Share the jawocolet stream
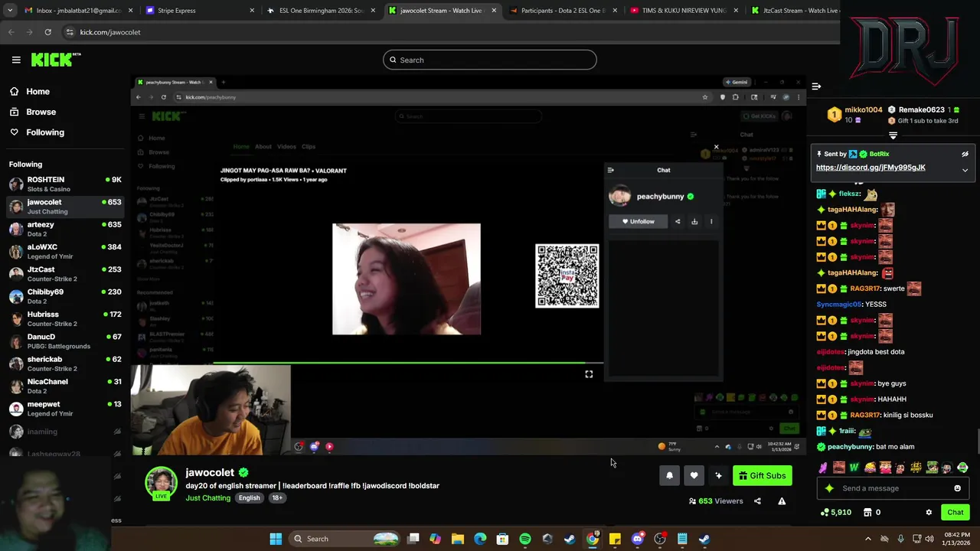The image size is (980, 551). 757,501
